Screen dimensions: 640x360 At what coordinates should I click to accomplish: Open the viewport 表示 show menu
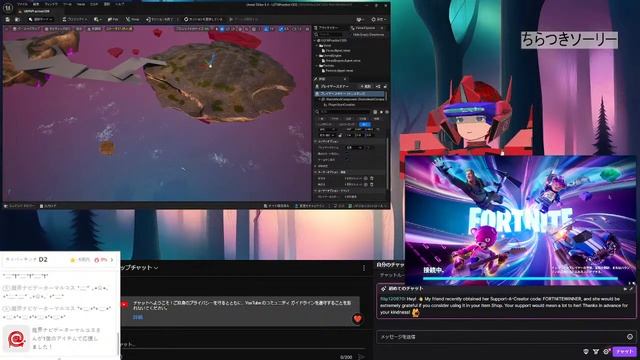[x=79, y=29]
